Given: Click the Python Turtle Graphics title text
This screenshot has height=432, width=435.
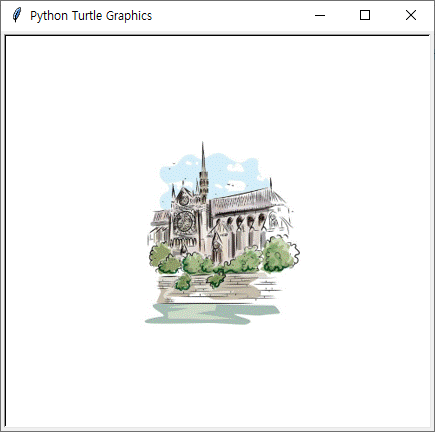Looking at the screenshot, I should coord(91,16).
